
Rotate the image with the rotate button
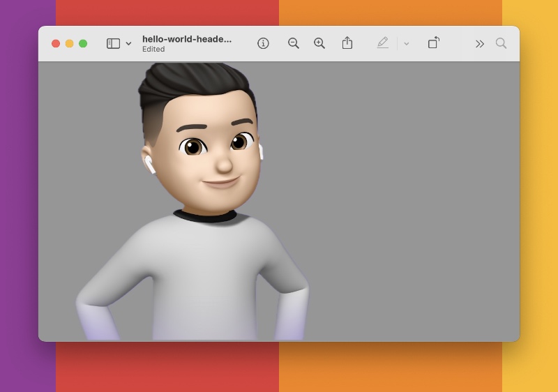click(433, 43)
